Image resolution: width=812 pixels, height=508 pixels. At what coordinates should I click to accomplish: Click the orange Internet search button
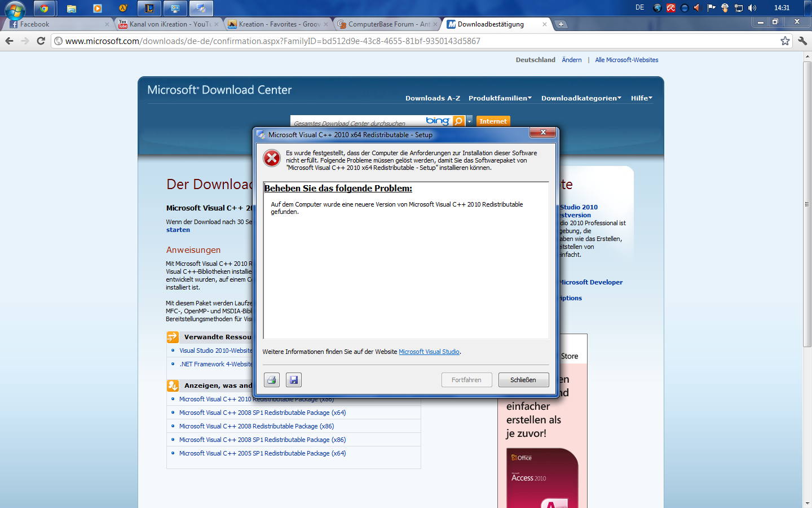493,121
